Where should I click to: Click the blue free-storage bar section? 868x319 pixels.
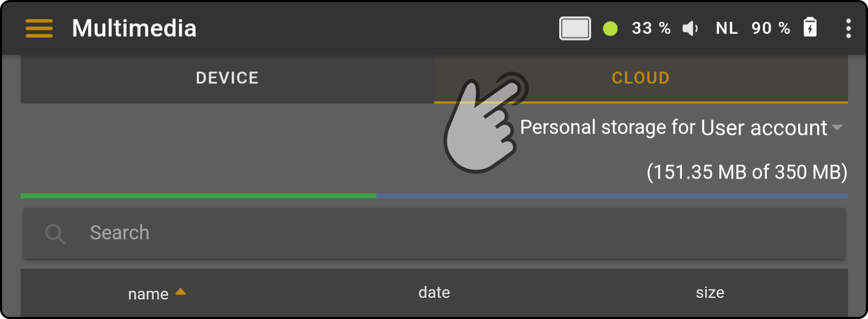(x=612, y=196)
